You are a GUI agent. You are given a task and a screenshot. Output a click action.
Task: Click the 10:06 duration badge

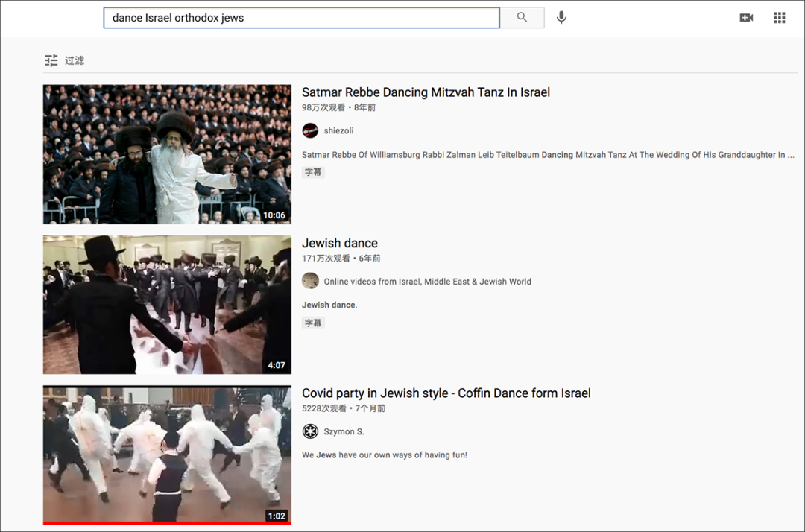point(274,215)
